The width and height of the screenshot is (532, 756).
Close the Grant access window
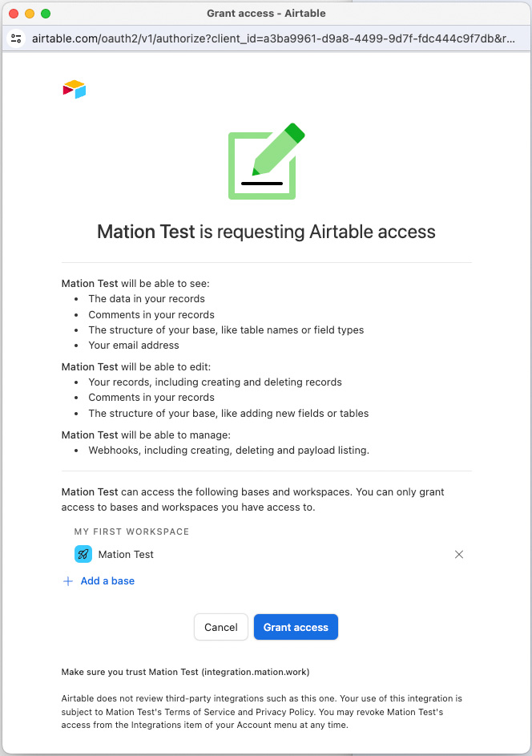pos(14,14)
